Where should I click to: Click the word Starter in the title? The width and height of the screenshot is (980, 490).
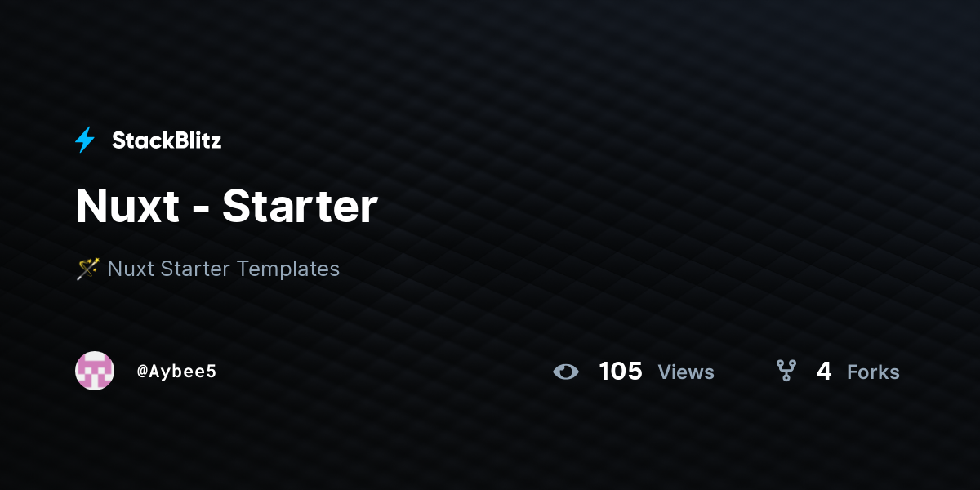click(300, 206)
